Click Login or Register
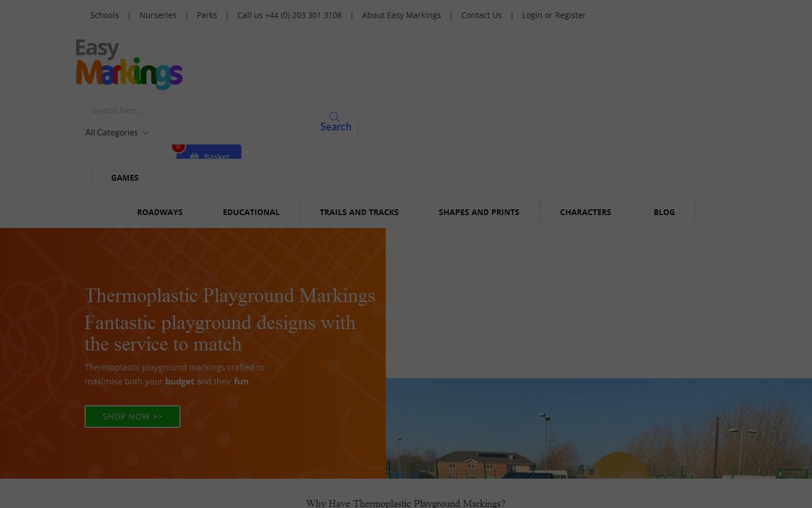This screenshot has height=508, width=812. click(x=553, y=15)
